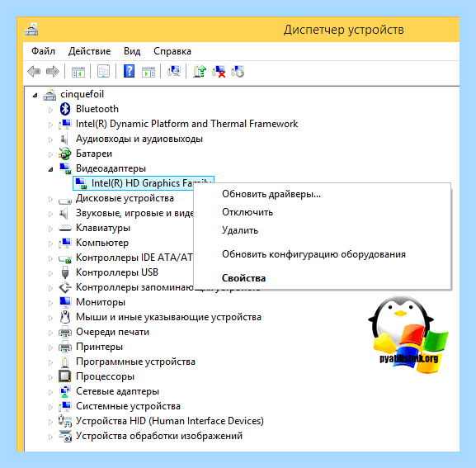This screenshot has width=476, height=468.
Task: Select Контроллеры IDE ATA/ATAPI row
Action: pos(134,258)
